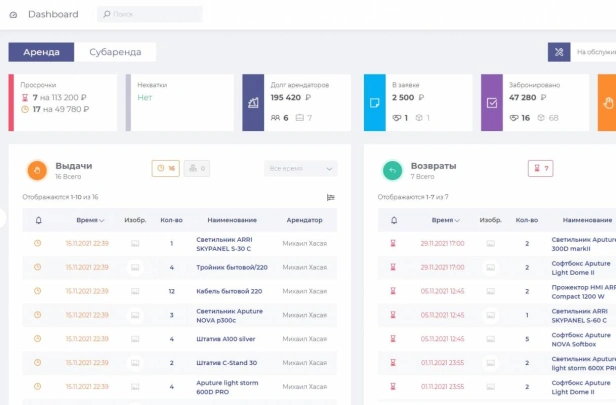Open the Все время period dropdown
The image size is (616, 405).
click(x=301, y=169)
